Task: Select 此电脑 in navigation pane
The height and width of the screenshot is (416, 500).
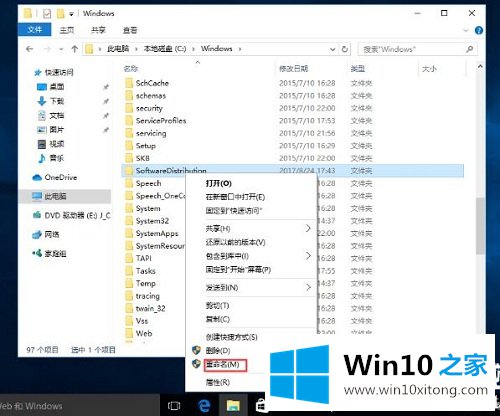Action: [x=55, y=196]
